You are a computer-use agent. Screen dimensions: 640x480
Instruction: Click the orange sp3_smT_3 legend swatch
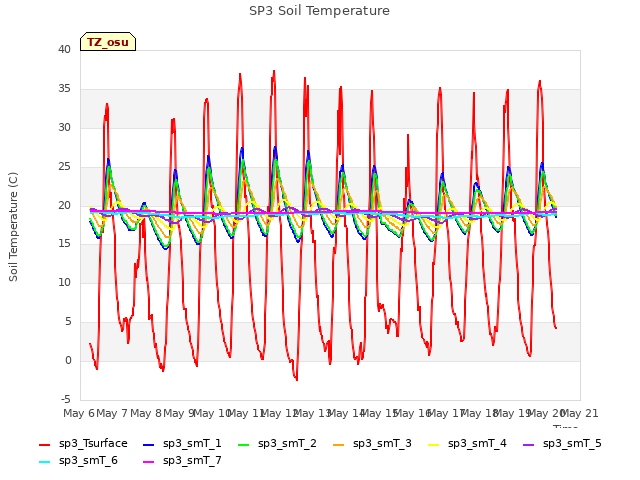point(339,444)
